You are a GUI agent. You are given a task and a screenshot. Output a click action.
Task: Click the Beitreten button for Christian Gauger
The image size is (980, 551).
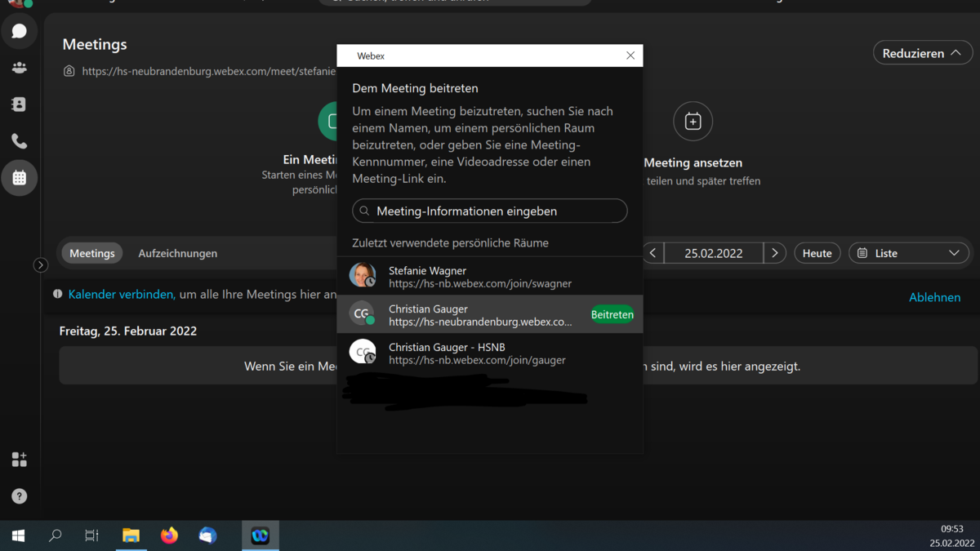click(x=612, y=314)
